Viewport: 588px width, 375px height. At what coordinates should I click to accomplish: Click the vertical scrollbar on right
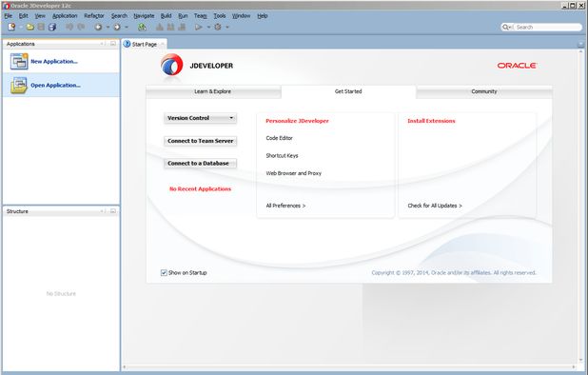point(581,207)
